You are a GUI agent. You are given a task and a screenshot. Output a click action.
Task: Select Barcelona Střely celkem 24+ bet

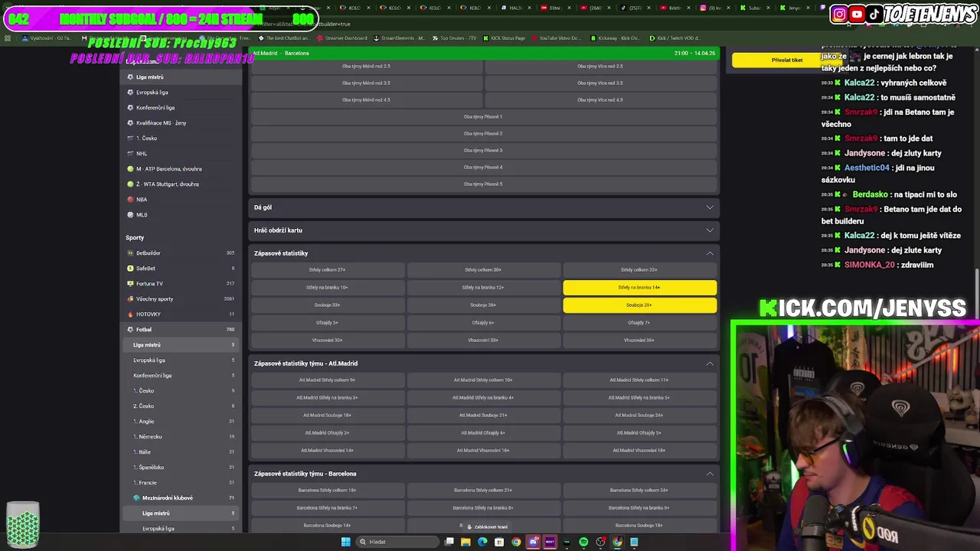coord(639,491)
